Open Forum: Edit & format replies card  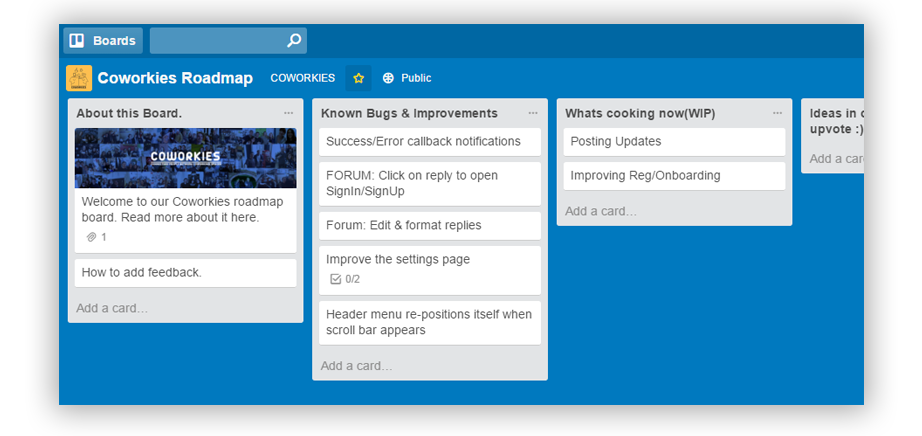tap(430, 225)
